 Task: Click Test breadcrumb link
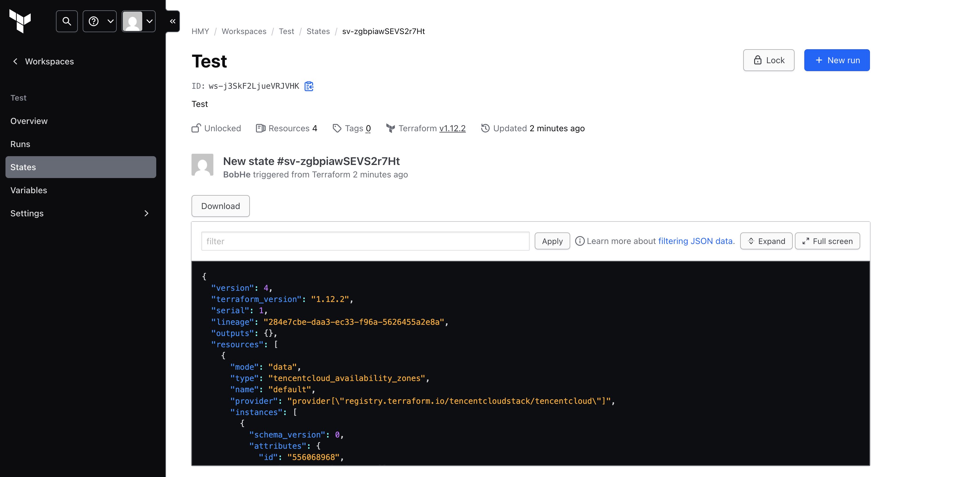coord(286,31)
